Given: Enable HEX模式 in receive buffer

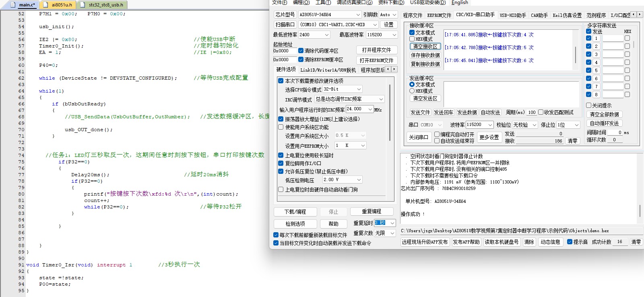Looking at the screenshot, I should pos(412,39).
